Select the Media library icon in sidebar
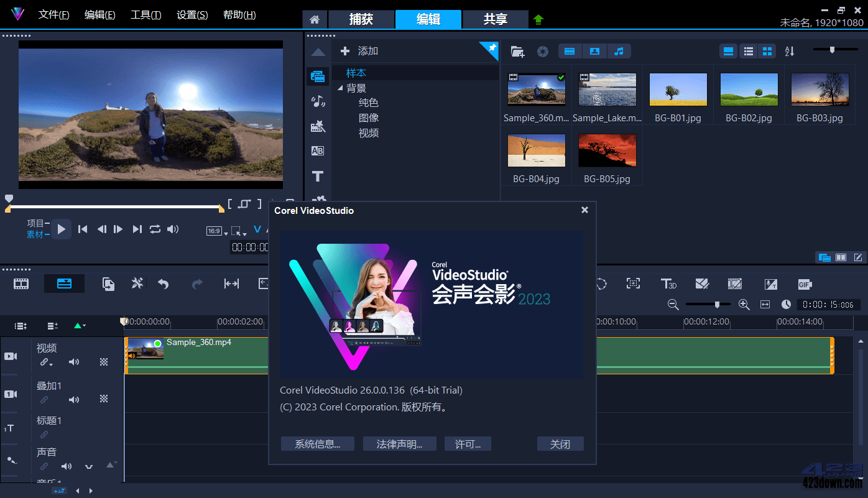This screenshot has width=868, height=498. [x=318, y=76]
